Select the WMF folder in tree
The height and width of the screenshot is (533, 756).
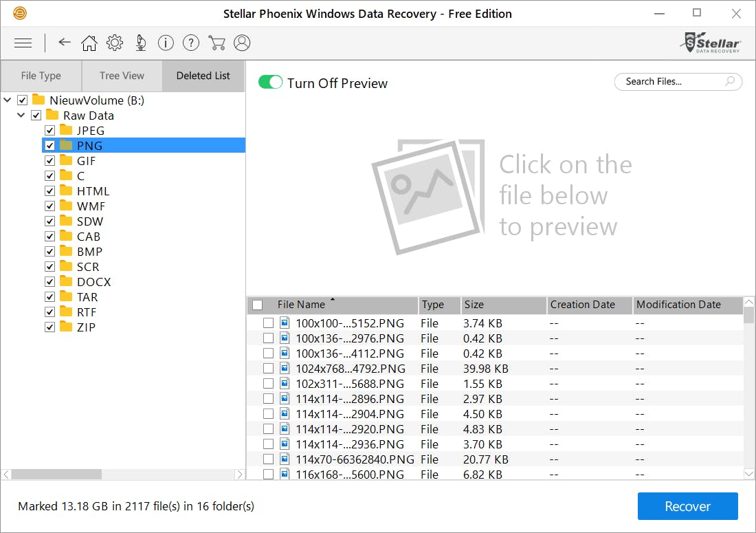pos(91,206)
